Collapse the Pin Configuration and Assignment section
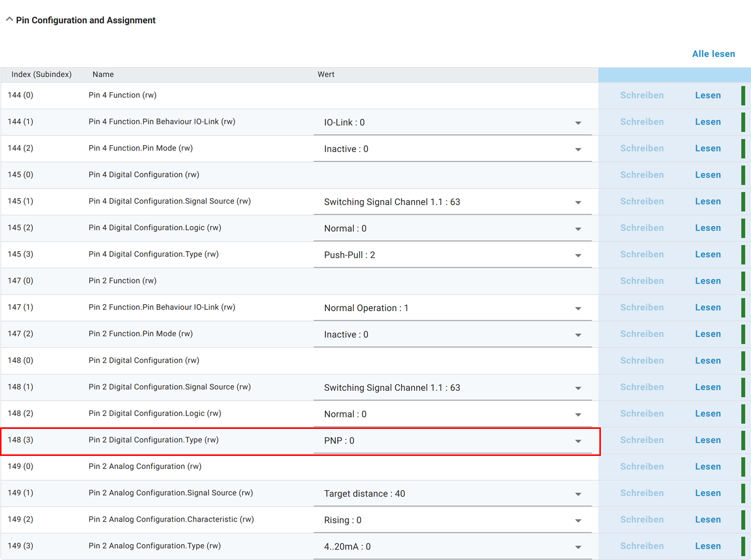The height and width of the screenshot is (560, 751). click(x=10, y=20)
